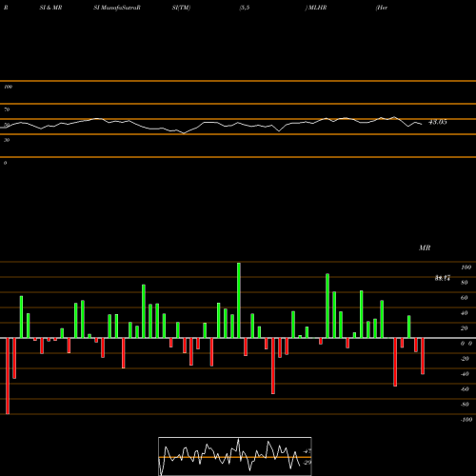Click the MR axis label -40
This screenshot has width=476, height=476.
pyautogui.click(x=465, y=374)
